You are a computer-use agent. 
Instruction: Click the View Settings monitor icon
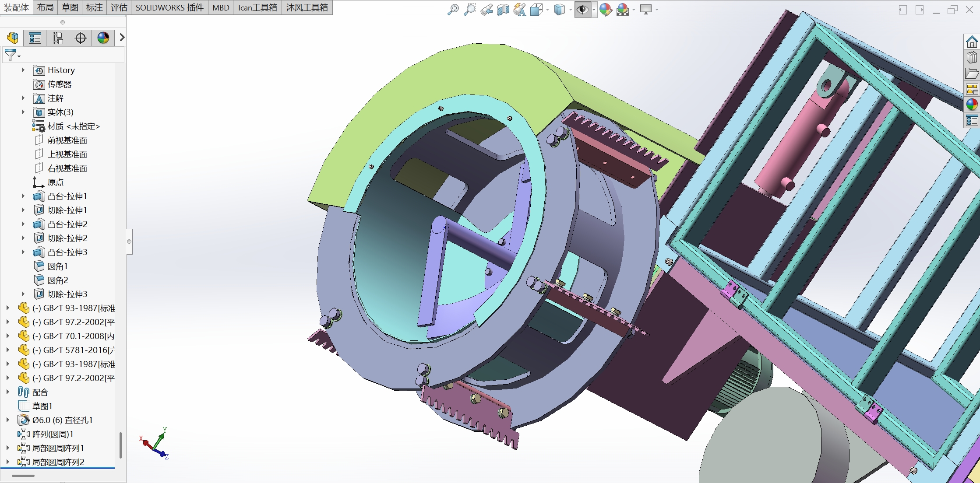click(x=646, y=9)
